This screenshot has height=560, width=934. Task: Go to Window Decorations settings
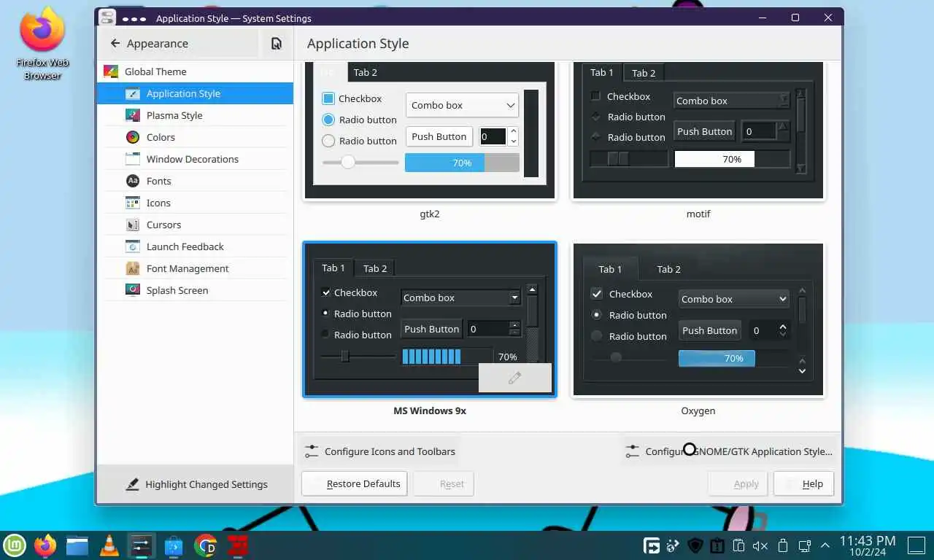pyautogui.click(x=195, y=159)
